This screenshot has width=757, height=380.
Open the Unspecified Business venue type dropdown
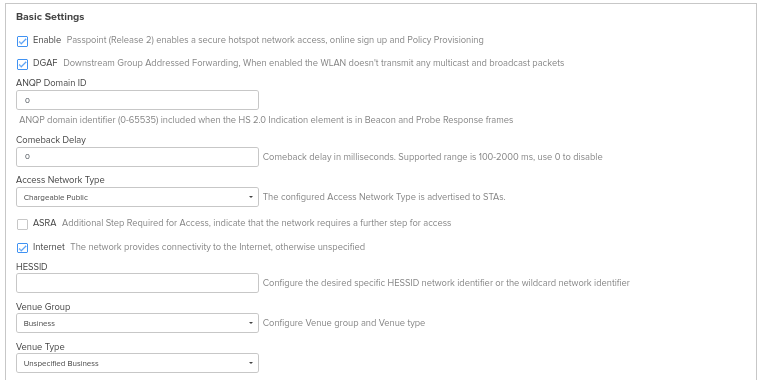point(137,363)
